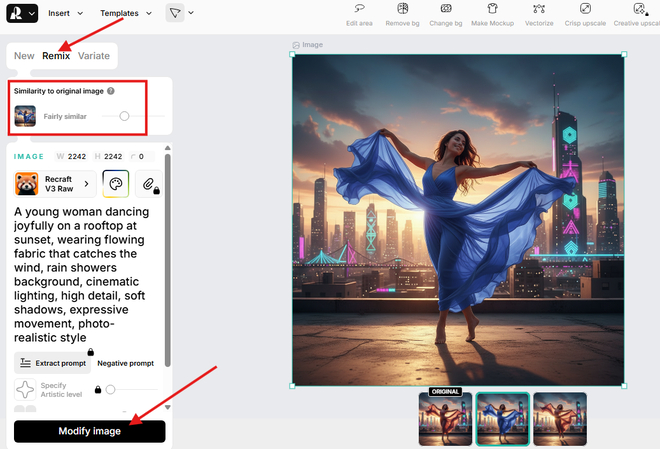Select the dancing woman image on canvas
660x449 pixels.
tap(458, 220)
